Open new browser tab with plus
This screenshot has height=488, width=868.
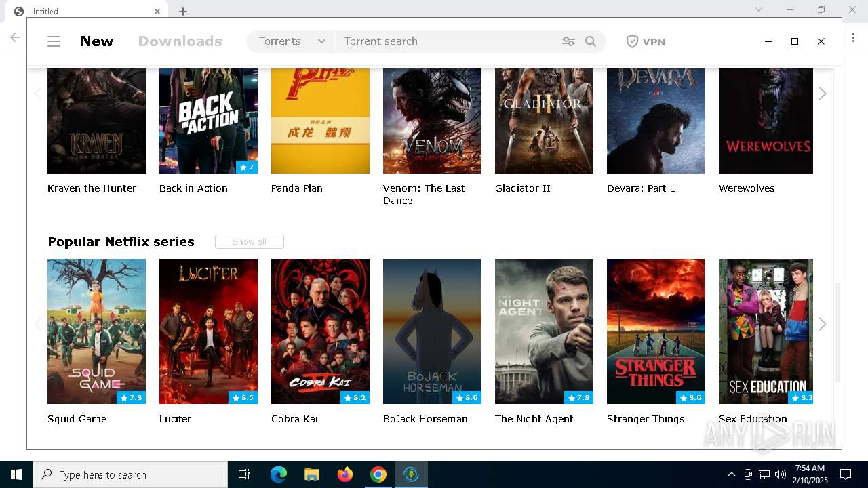pos(183,11)
